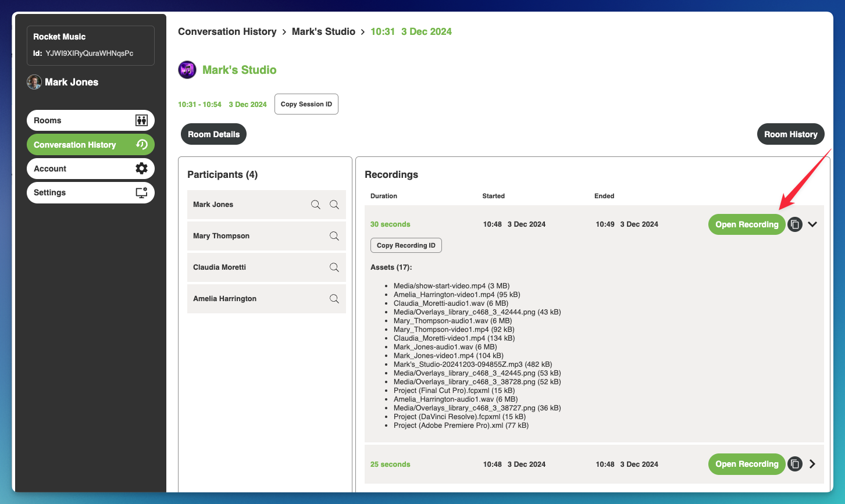Expand the 25 seconds recording details
Image resolution: width=845 pixels, height=504 pixels.
click(x=812, y=464)
